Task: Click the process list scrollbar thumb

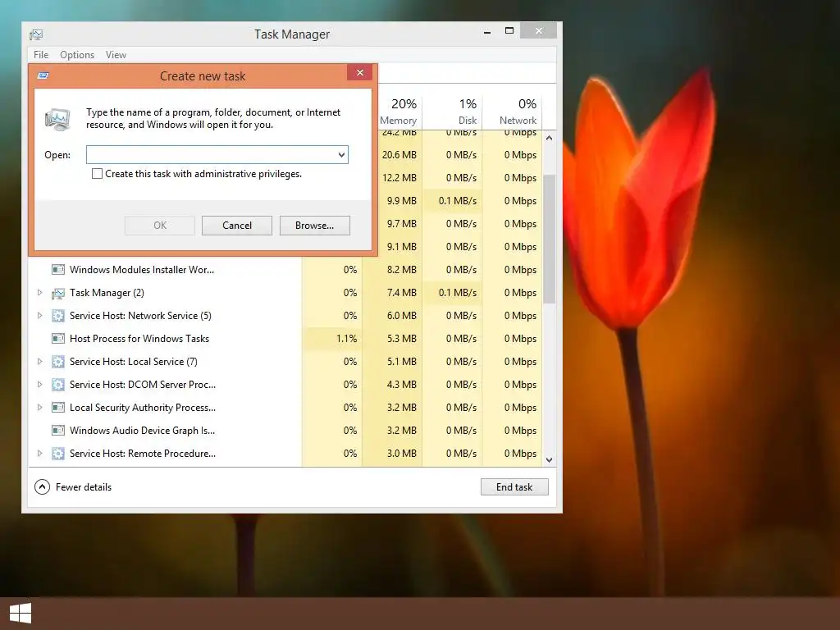Action: [x=549, y=239]
